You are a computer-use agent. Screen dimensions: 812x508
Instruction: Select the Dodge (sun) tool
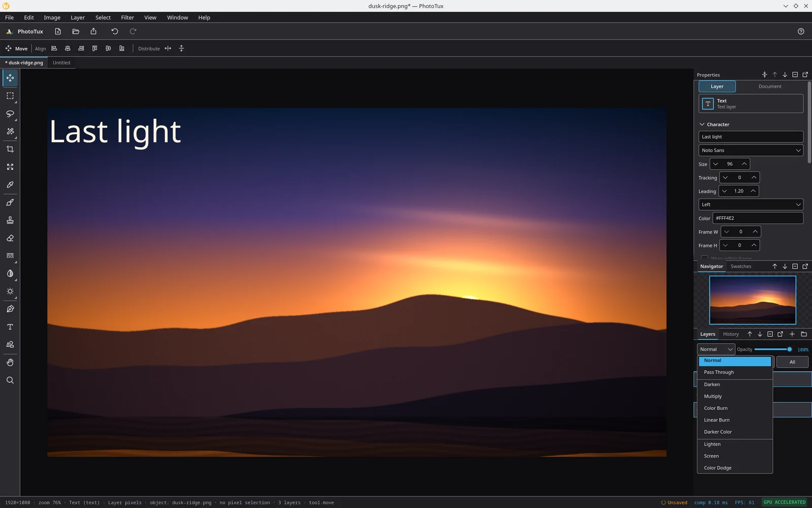click(10, 291)
